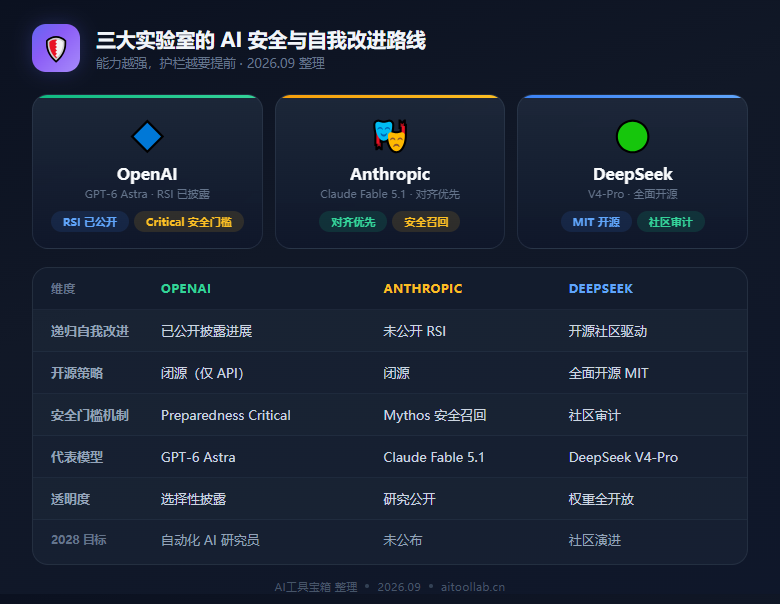Click the Anthropic card title
Screen dimensions: 780x604
coord(390,174)
